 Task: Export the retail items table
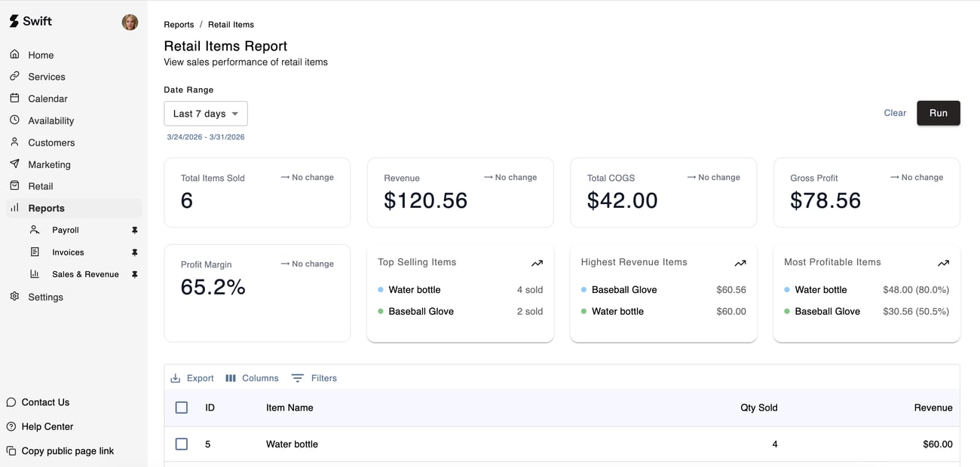tap(192, 378)
